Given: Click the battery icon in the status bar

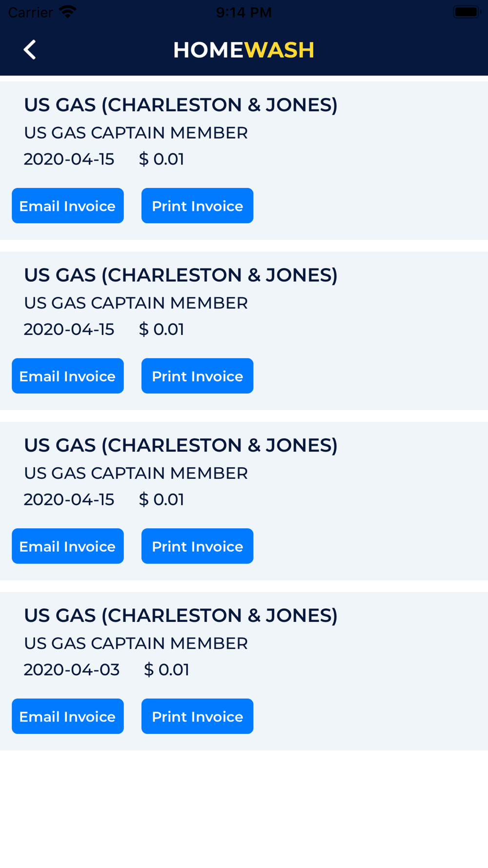Looking at the screenshot, I should click(467, 12).
